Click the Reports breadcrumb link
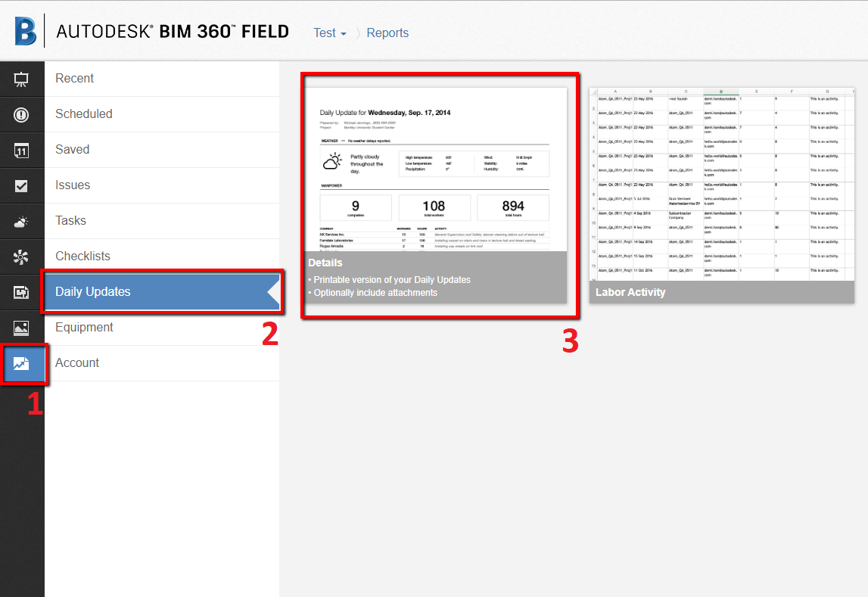Viewport: 868px width, 597px height. (x=387, y=33)
